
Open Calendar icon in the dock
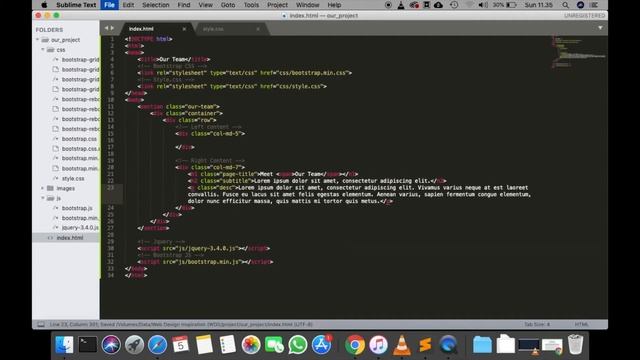(x=180, y=345)
